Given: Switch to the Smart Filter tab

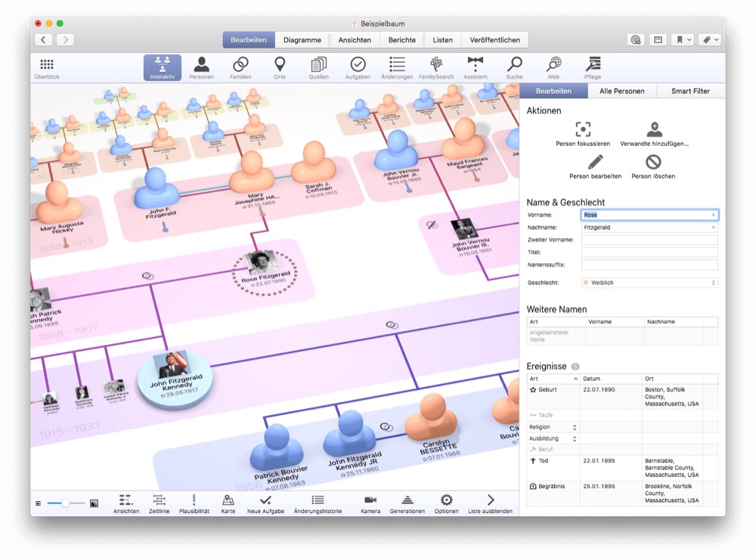Looking at the screenshot, I should (x=690, y=91).
